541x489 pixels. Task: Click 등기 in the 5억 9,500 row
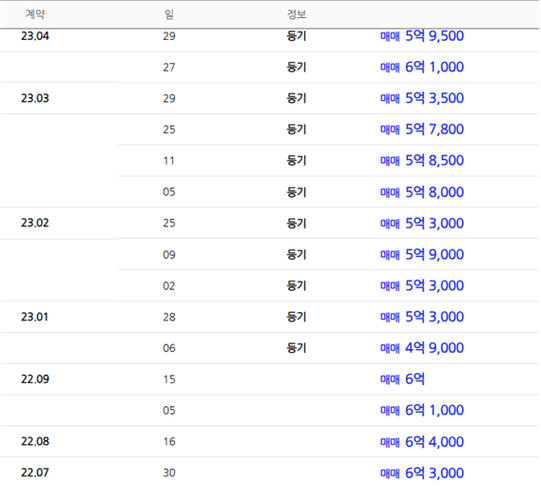[x=296, y=36]
